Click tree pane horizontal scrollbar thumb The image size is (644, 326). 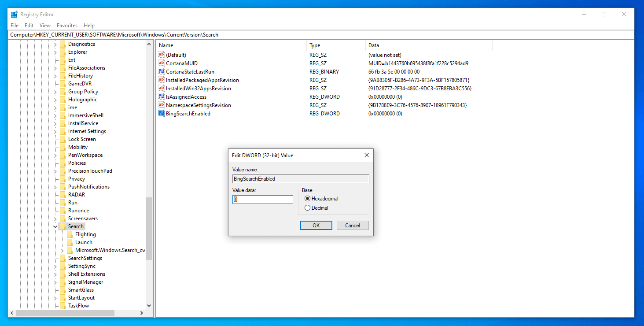[x=65, y=313]
